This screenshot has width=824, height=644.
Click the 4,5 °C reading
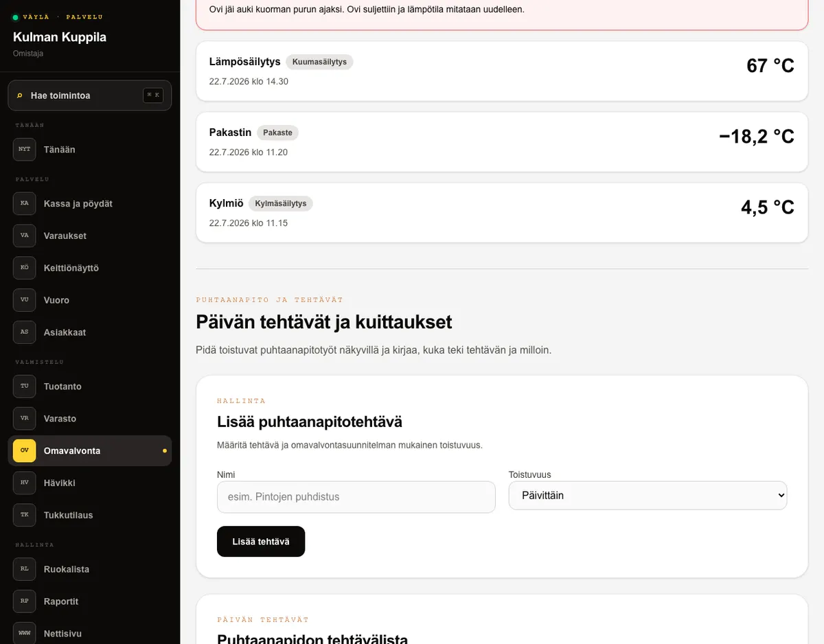pyautogui.click(x=768, y=207)
